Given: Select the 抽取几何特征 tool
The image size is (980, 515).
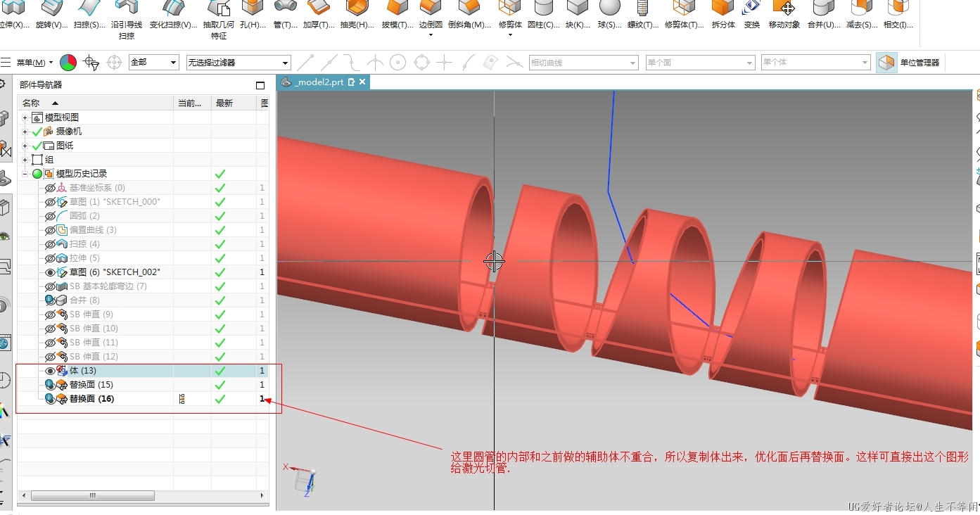Looking at the screenshot, I should [x=219, y=20].
